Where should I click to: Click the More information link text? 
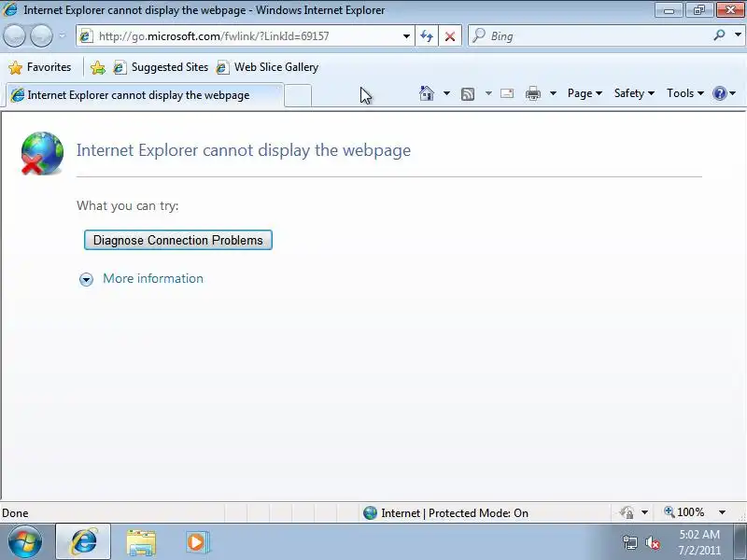(x=153, y=278)
